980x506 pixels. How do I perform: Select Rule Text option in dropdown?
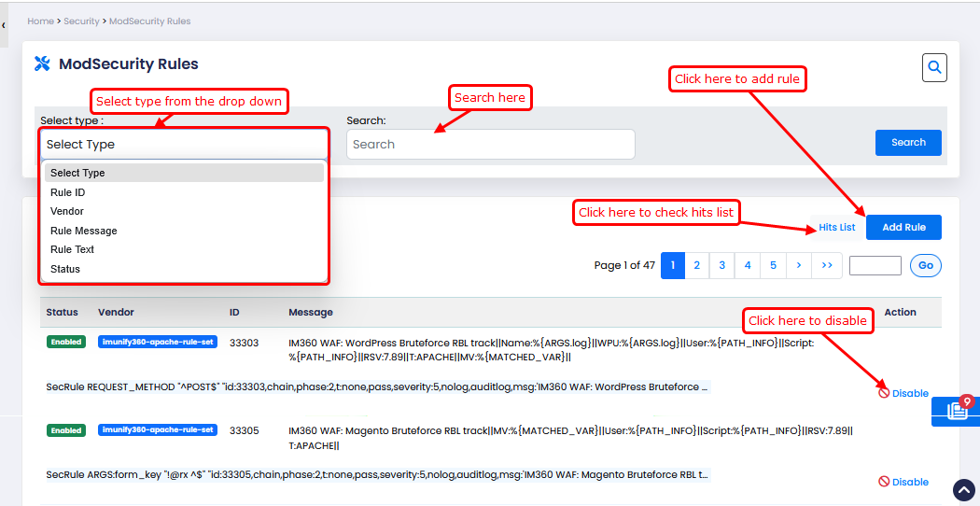point(73,249)
